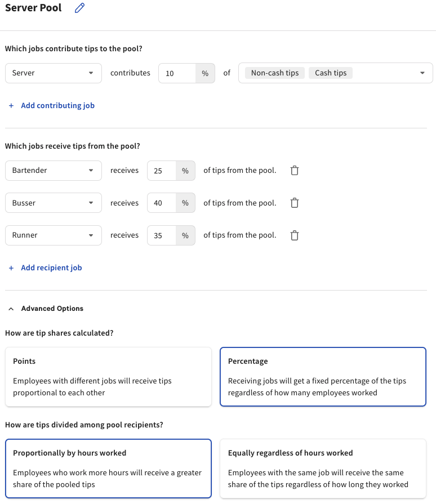The width and height of the screenshot is (436, 504).
Task: Click the Server contribution percentage field
Action: coord(177,73)
